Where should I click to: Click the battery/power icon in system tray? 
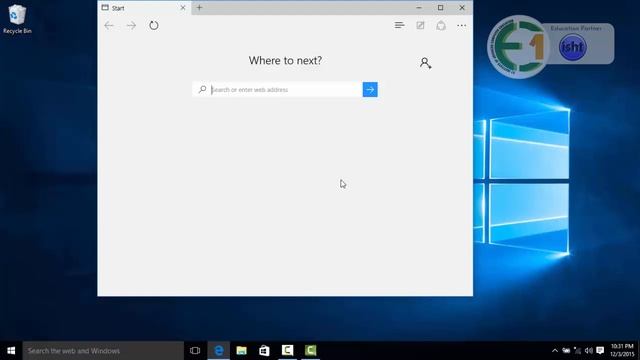pos(566,351)
